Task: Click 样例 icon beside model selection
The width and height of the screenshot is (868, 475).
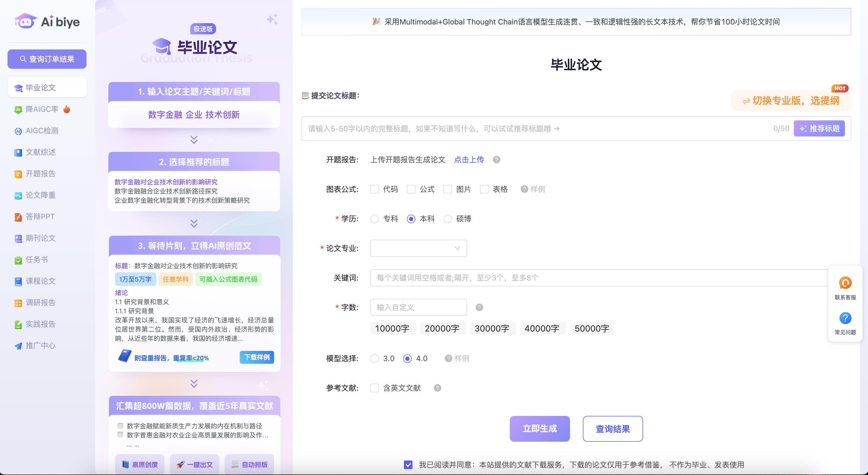Action: coord(448,358)
